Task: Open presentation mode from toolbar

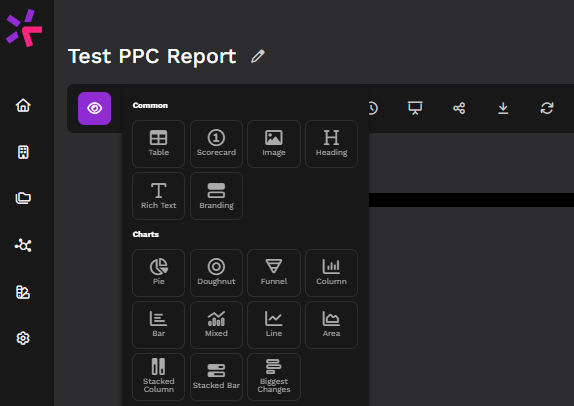Action: pyautogui.click(x=415, y=108)
